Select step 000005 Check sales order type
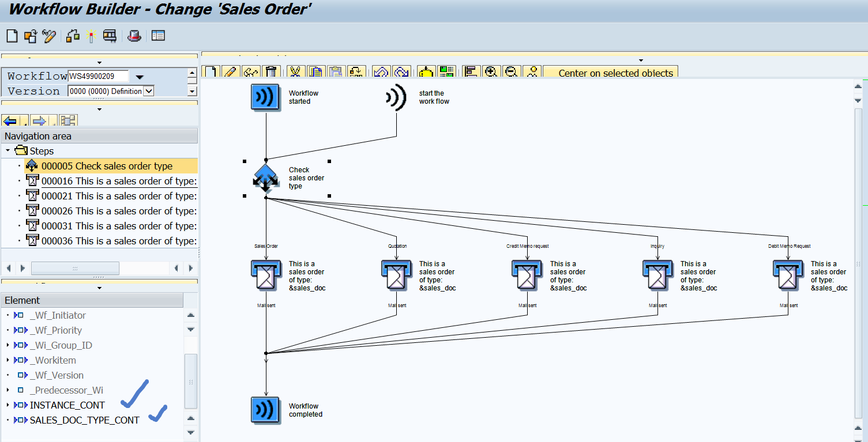Viewport: 868px width, 442px height. [107, 165]
